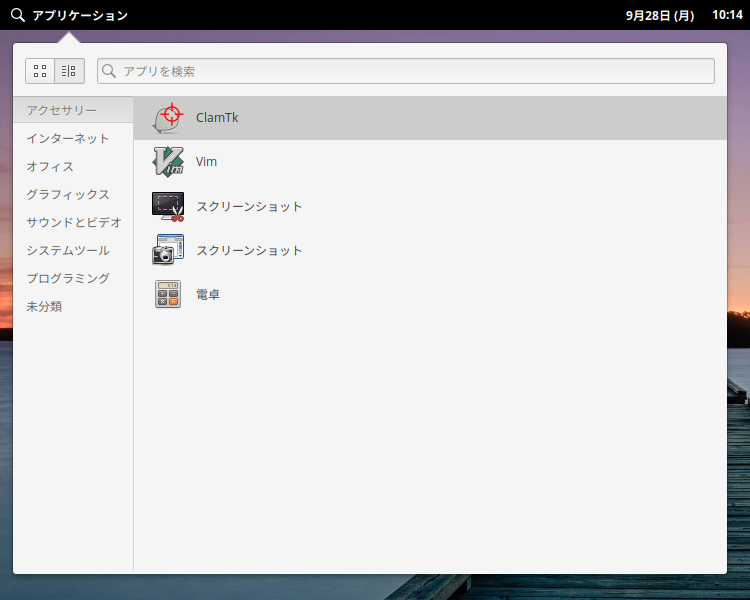Select the システムツール category

coord(73,250)
